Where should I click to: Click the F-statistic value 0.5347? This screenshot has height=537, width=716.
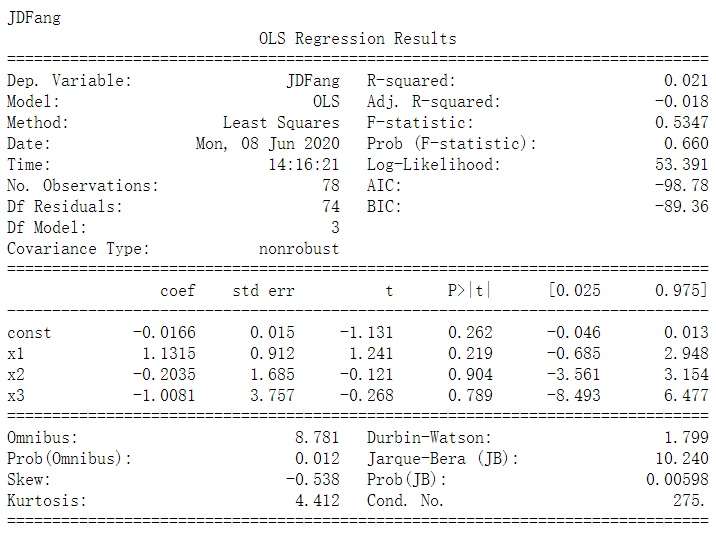pos(681,122)
